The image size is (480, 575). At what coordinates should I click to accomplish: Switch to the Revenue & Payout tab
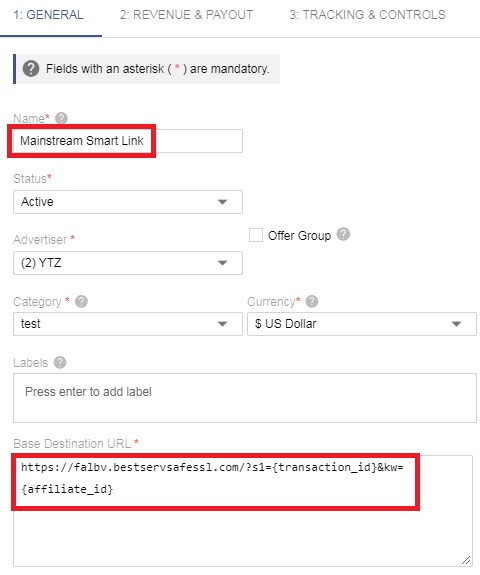pos(186,15)
